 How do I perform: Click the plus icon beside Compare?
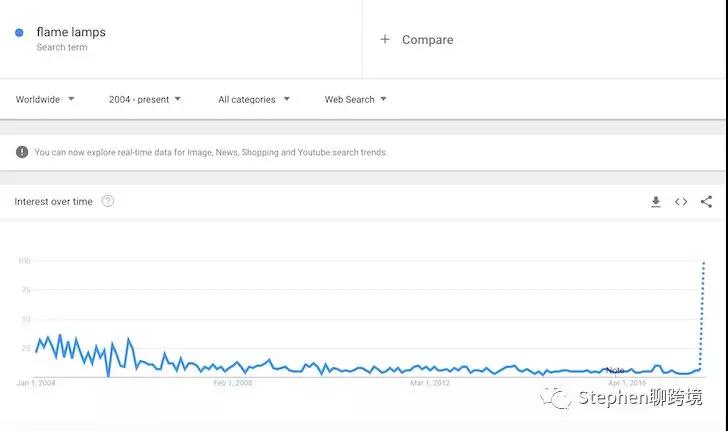pos(385,40)
